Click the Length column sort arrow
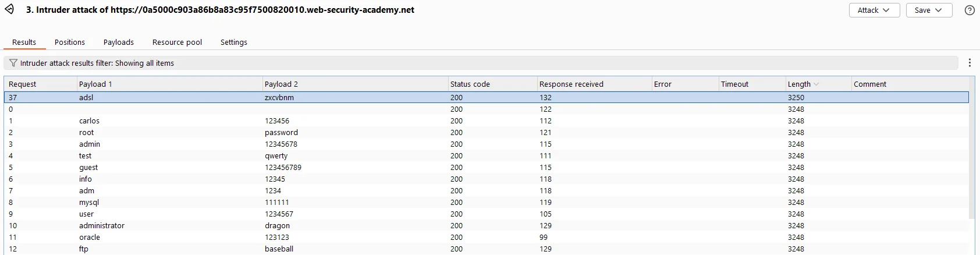Screen dimensions: 980x255 [x=816, y=84]
